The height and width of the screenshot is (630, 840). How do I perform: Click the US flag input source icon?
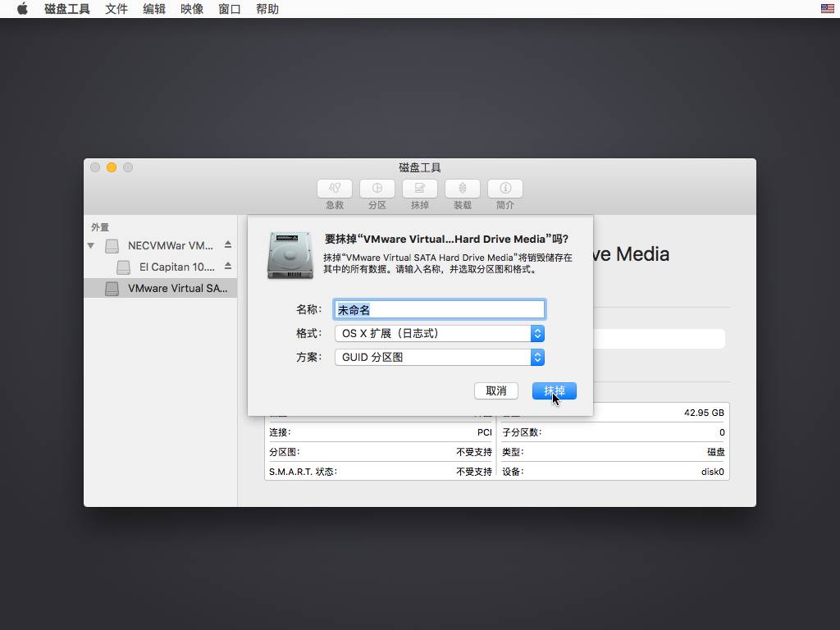coord(827,8)
